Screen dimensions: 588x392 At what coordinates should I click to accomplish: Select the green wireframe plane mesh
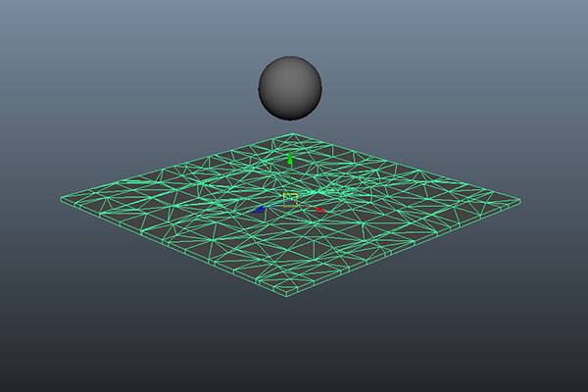(290, 215)
